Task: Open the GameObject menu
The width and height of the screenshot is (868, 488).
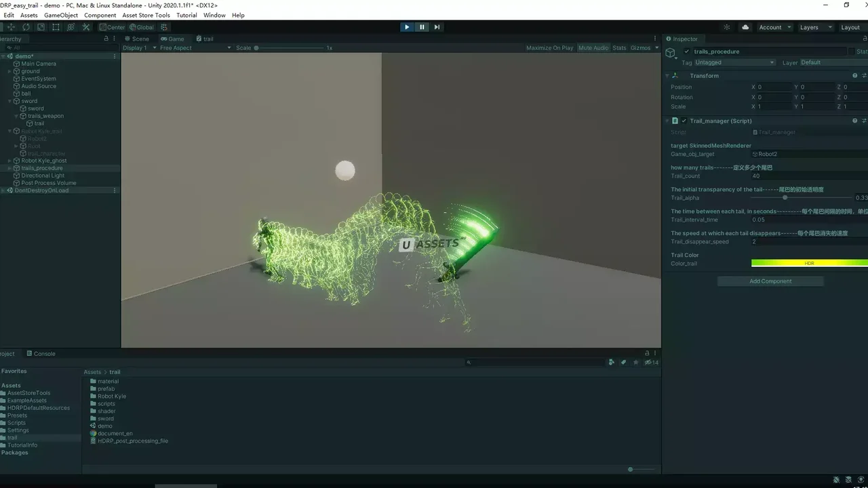Action: click(x=61, y=15)
